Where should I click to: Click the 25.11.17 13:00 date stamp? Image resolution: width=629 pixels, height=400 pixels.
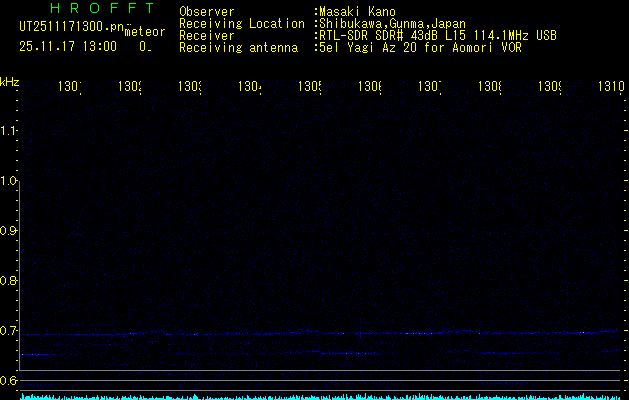click(68, 46)
